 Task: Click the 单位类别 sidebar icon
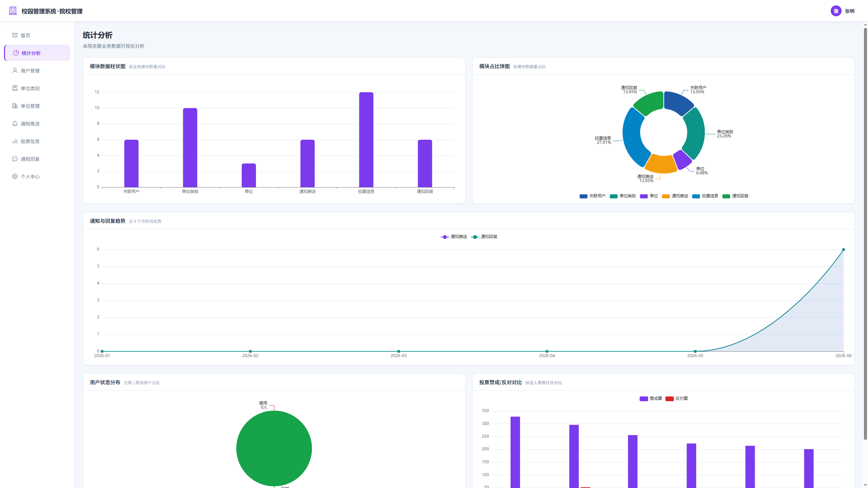pyautogui.click(x=15, y=88)
